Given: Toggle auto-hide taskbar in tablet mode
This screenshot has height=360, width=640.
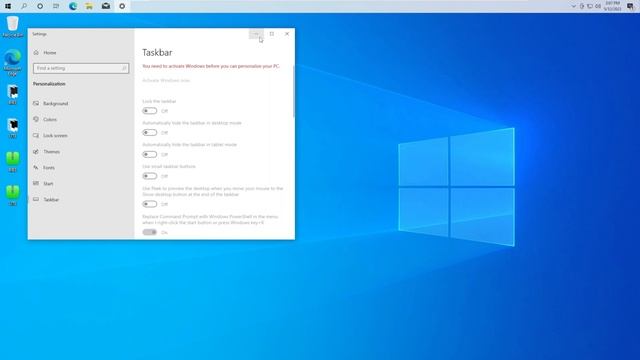Looking at the screenshot, I should 149,154.
